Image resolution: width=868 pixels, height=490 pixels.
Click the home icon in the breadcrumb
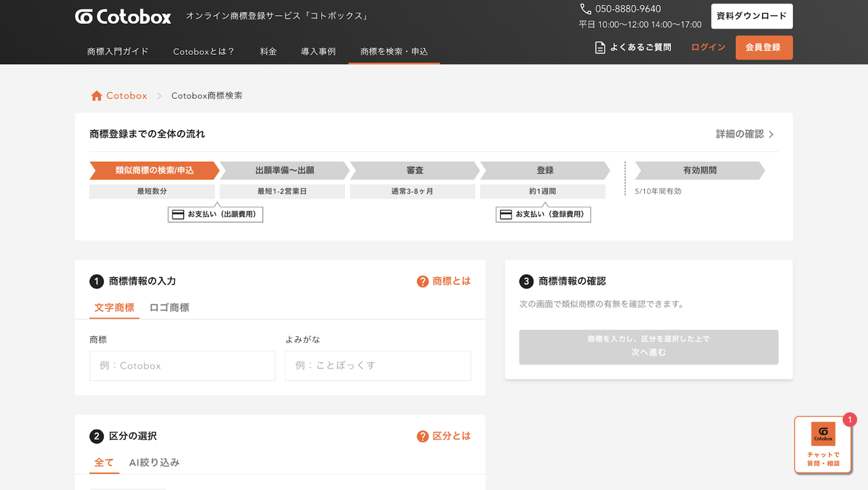pos(96,96)
